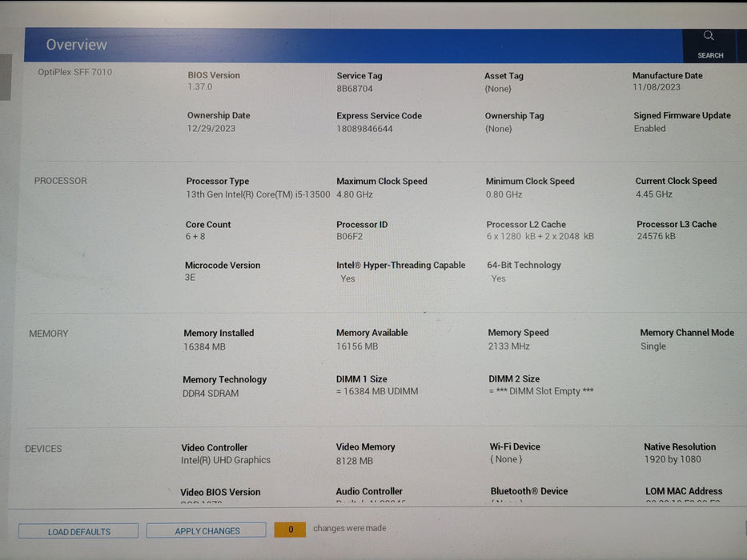Click the Audio Controller label
This screenshot has width=747, height=560.
[369, 491]
